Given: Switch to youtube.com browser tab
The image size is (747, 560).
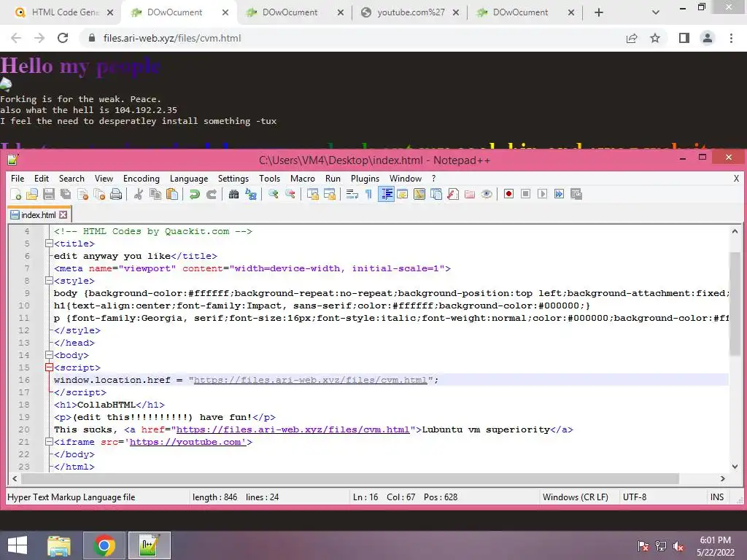Looking at the screenshot, I should tap(411, 12).
